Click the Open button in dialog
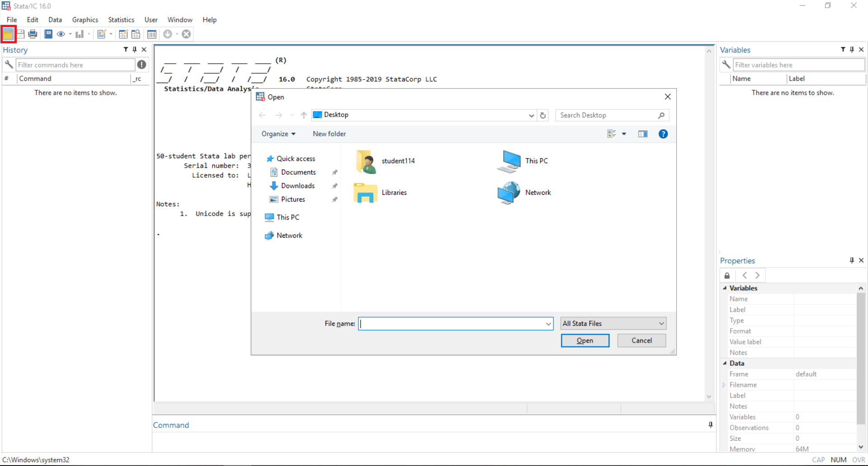Screen dimensions: 868x466 (585, 341)
